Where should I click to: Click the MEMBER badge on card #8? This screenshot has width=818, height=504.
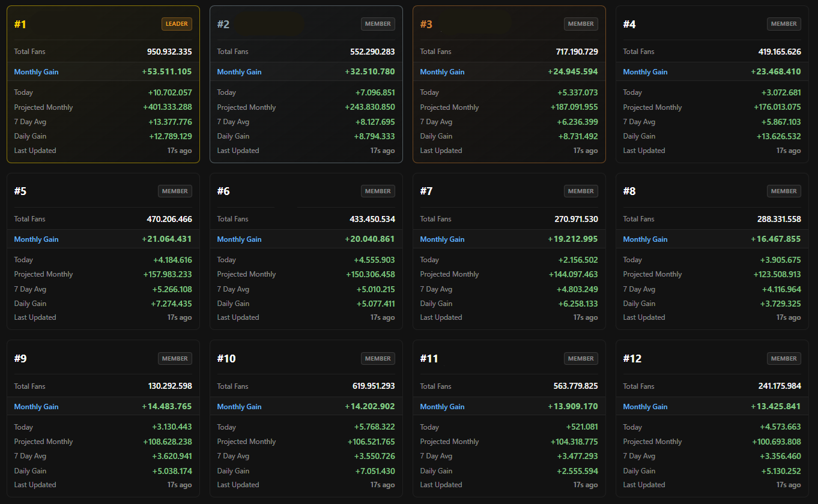point(784,191)
